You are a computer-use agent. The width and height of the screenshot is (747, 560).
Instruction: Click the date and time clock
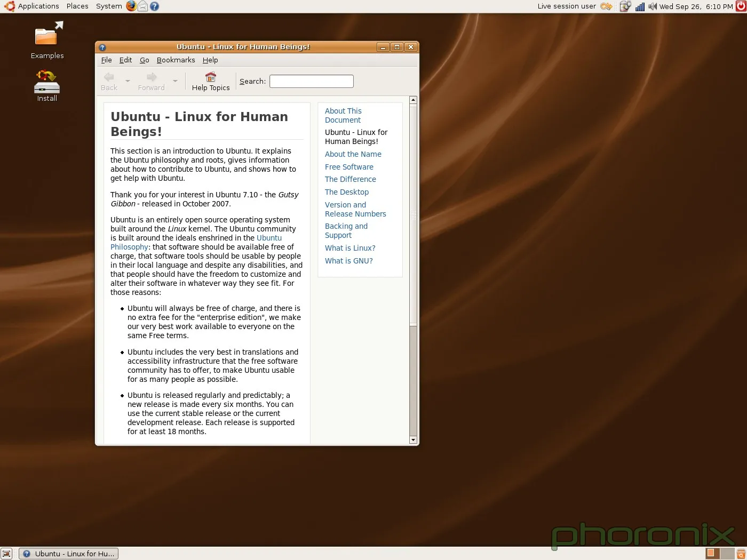(696, 6)
